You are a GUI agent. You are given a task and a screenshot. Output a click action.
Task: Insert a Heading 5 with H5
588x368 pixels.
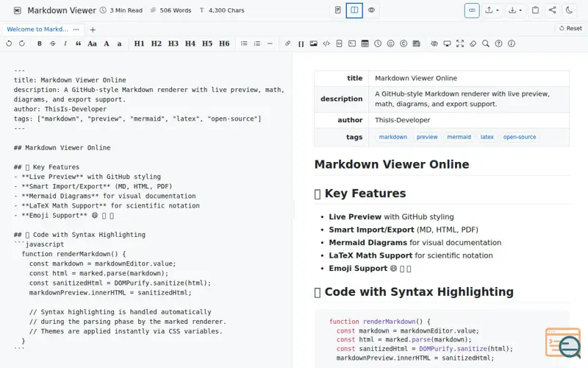tap(207, 43)
